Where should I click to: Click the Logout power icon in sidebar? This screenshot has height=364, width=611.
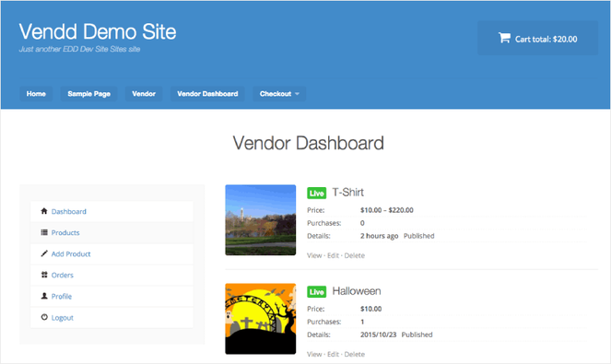point(44,317)
